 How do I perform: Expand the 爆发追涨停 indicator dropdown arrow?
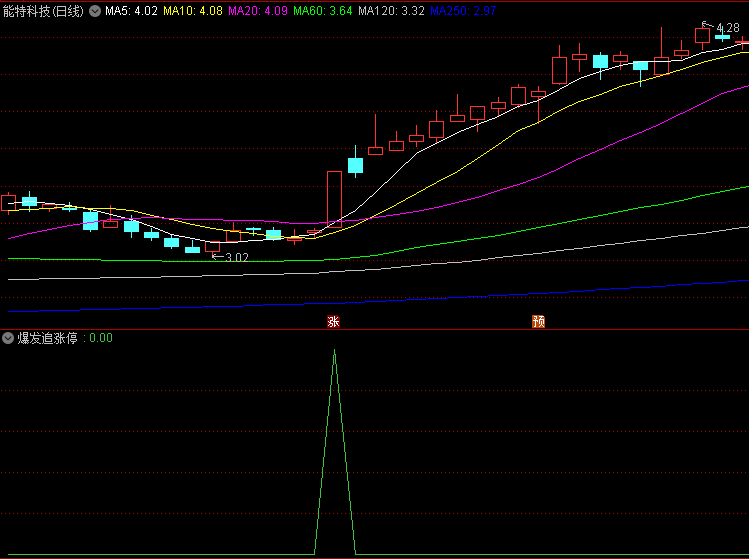pyautogui.click(x=8, y=338)
